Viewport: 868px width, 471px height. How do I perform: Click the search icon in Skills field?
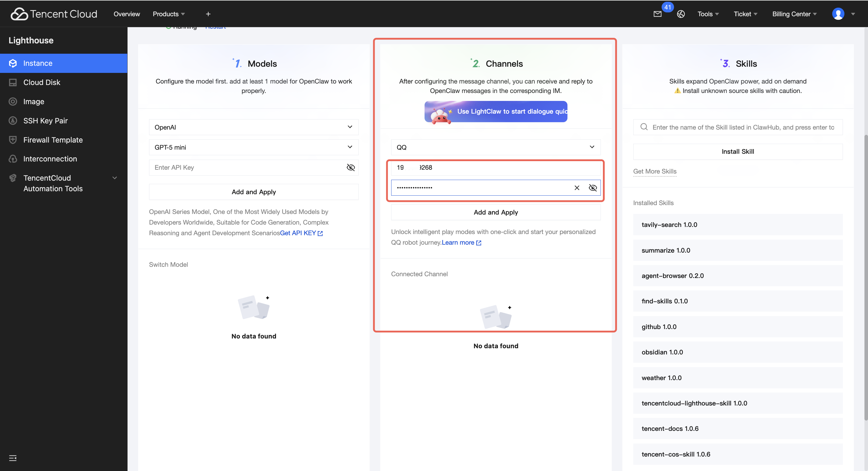pos(644,127)
